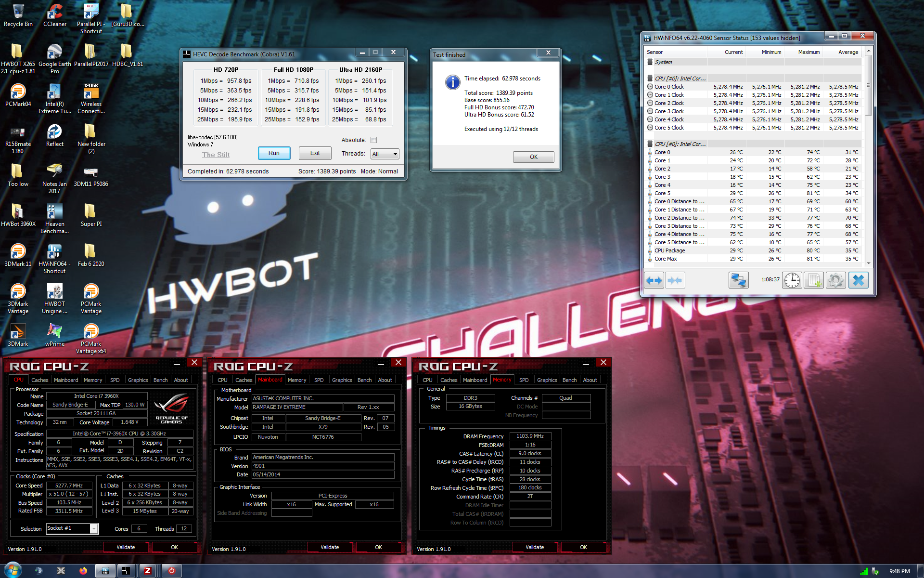
Task: Click HWiNFO collapse columns arrows icon
Action: 675,280
